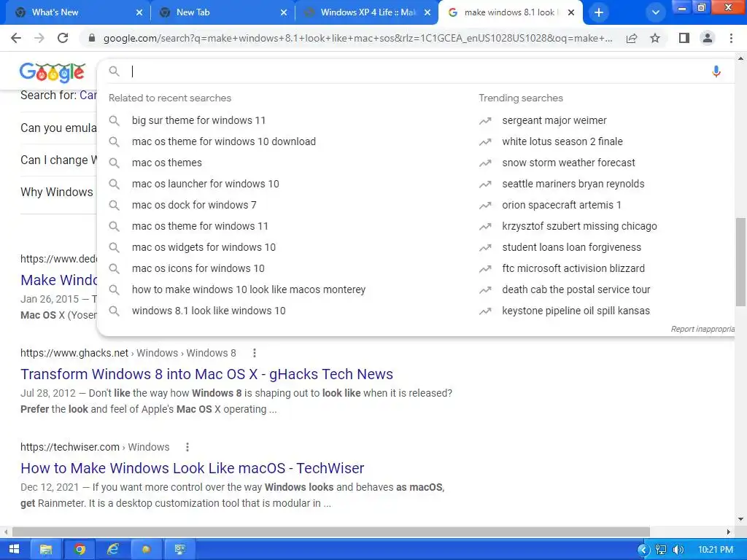Select mac os theme for windows 10 download
The height and width of the screenshot is (560, 747).
(224, 141)
